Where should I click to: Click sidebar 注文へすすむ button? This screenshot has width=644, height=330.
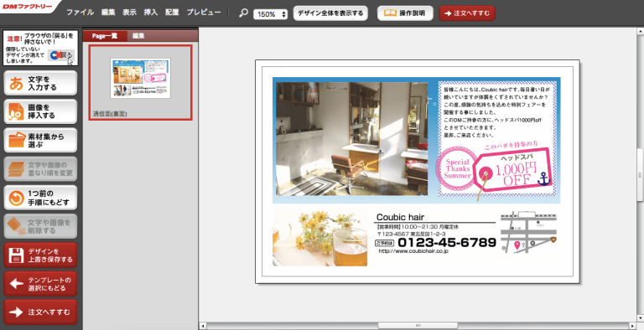[x=40, y=312]
